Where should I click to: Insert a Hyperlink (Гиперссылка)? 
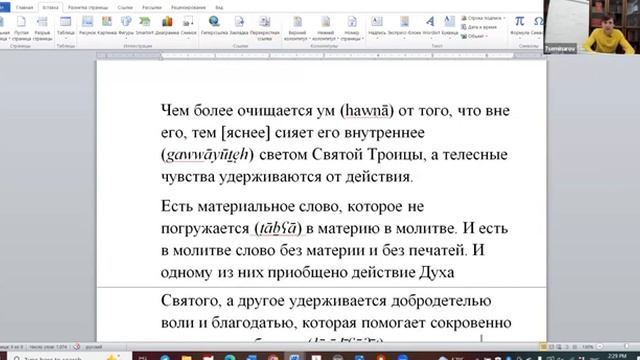214,25
